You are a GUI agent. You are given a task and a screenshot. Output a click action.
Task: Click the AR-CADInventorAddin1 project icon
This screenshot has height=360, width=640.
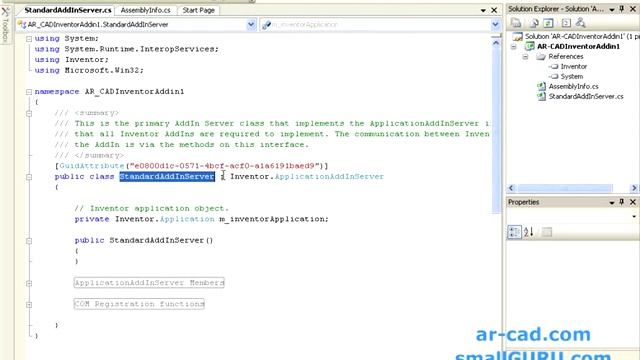[529, 46]
